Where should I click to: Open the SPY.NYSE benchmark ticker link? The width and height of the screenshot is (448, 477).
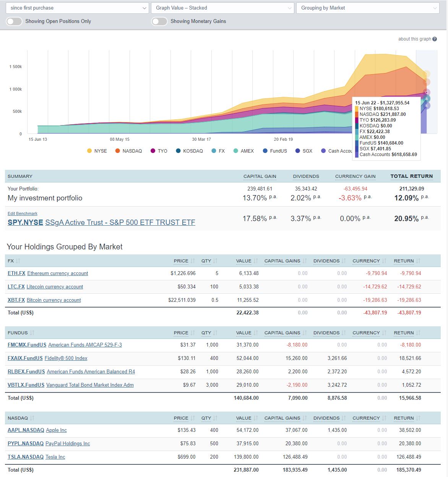coord(25,222)
